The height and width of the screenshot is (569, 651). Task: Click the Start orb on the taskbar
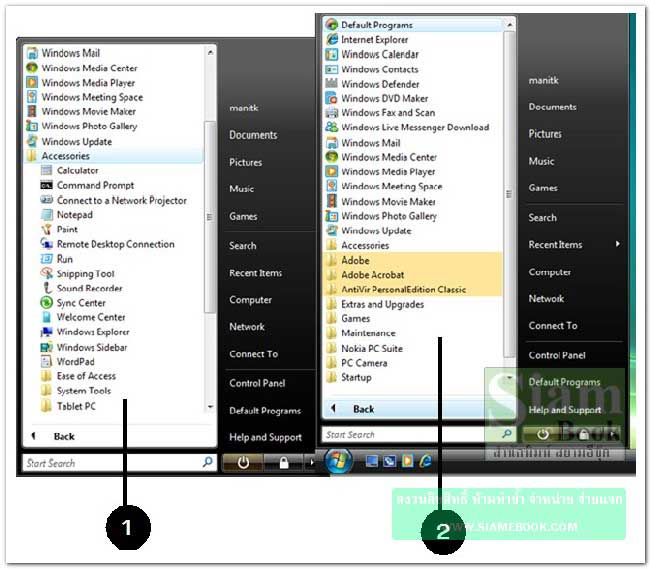[x=338, y=461]
